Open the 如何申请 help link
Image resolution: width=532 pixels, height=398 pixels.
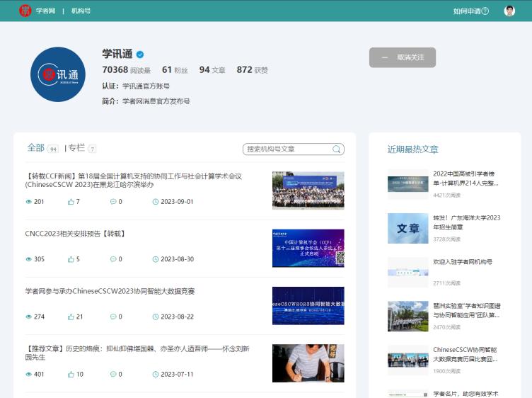tap(470, 11)
